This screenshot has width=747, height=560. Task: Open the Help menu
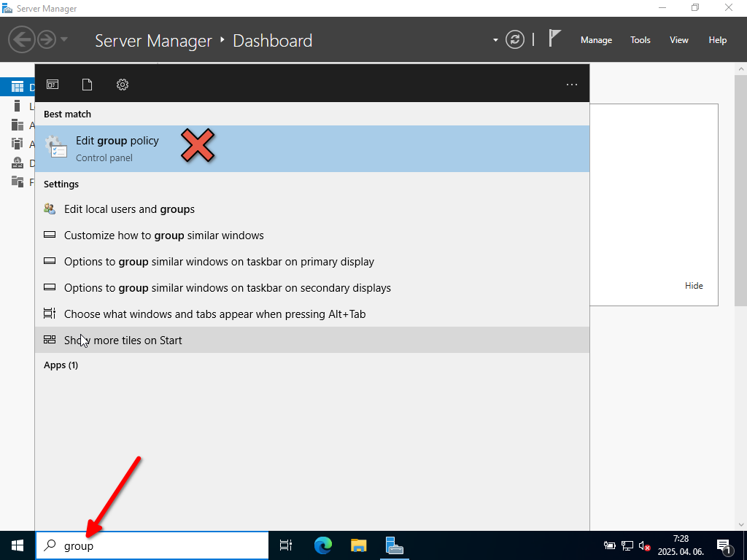(x=718, y=40)
